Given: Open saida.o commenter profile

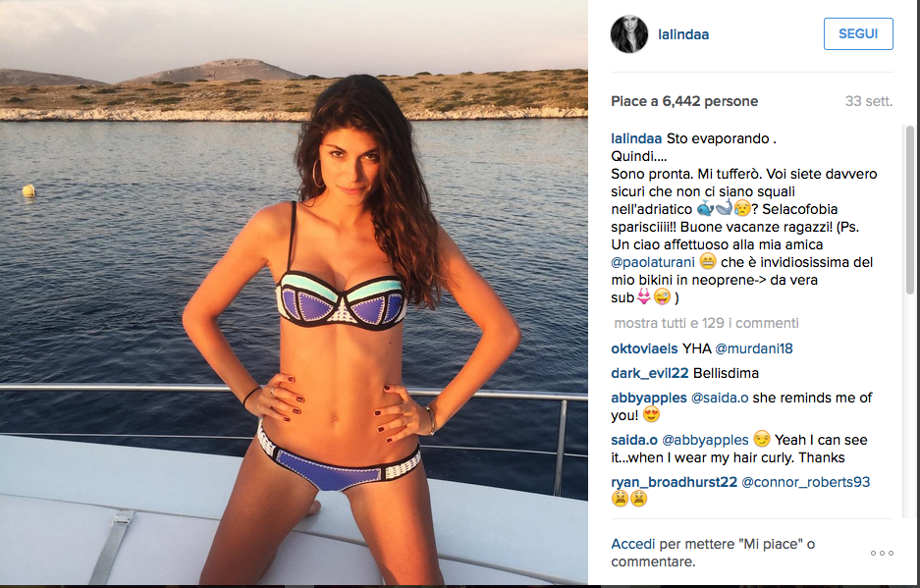Looking at the screenshot, I should coord(633,440).
